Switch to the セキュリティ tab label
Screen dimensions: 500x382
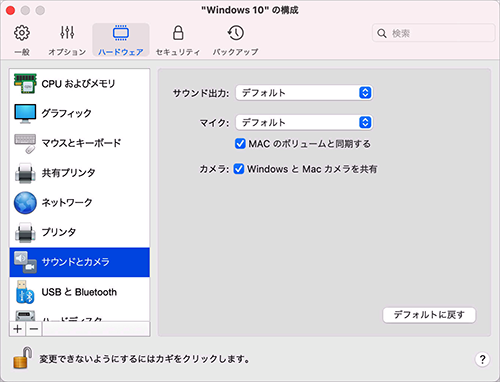(x=178, y=52)
